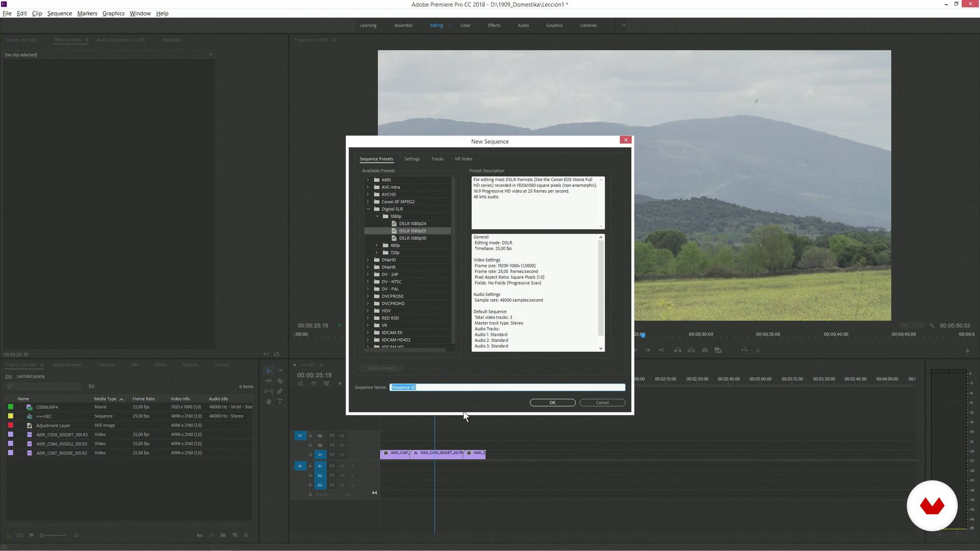Click the Program Monitor settings wrench
The image size is (980, 551).
(932, 325)
